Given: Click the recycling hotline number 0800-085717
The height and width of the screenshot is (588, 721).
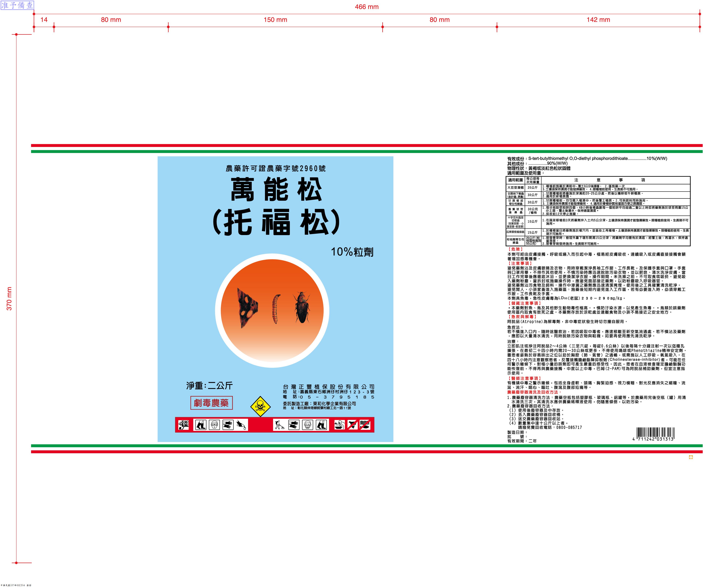Looking at the screenshot, I should tap(569, 427).
